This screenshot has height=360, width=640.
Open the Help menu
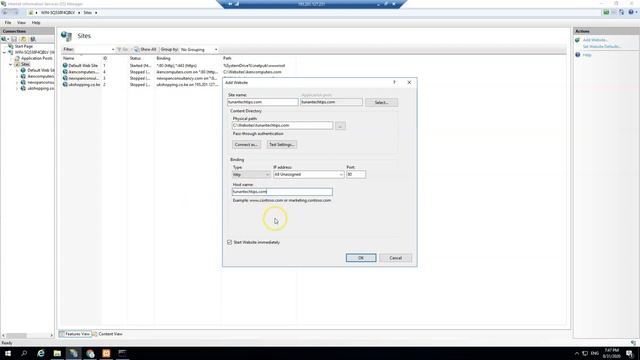pyautogui.click(x=36, y=23)
